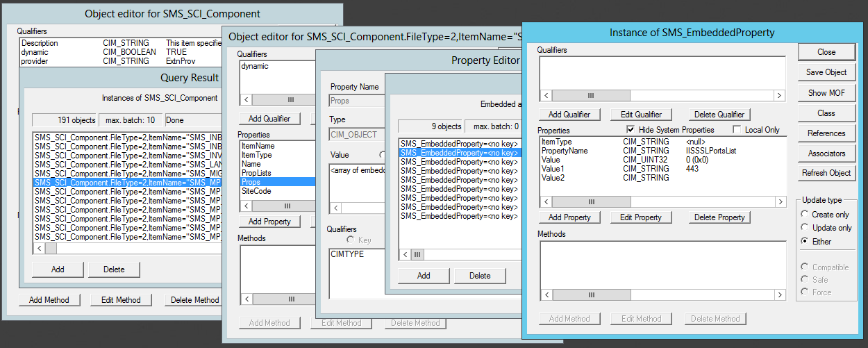Click Add Qualifier in second Object editor
The image size is (868, 348).
(x=269, y=119)
